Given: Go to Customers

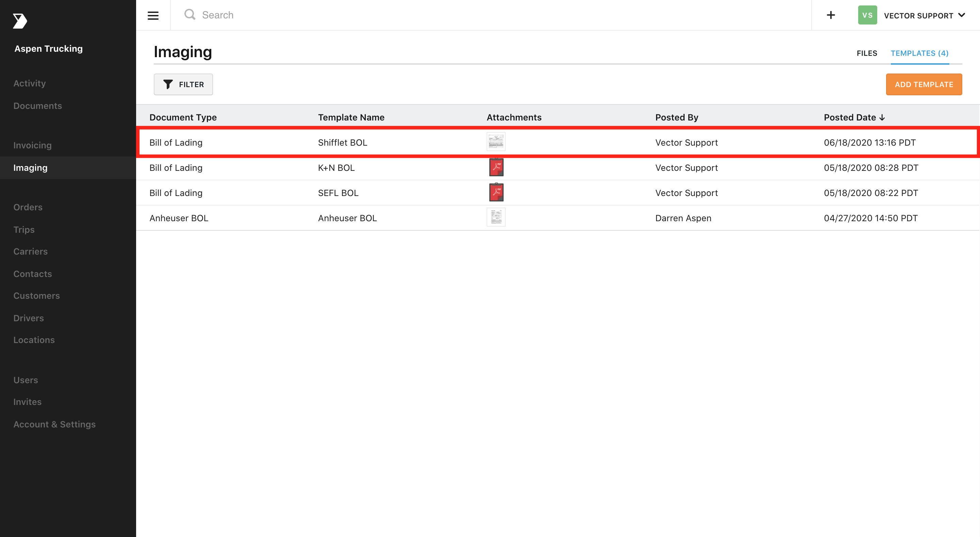Looking at the screenshot, I should [x=36, y=296].
